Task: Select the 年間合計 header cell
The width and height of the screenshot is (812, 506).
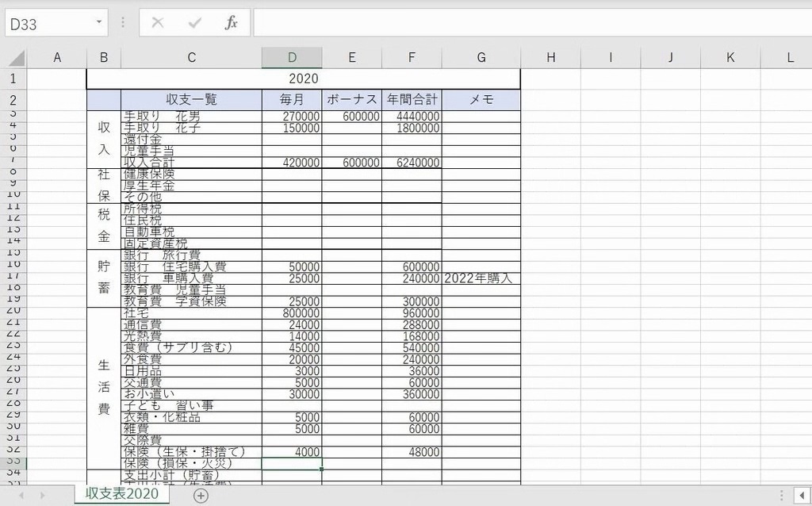Action: [x=412, y=100]
